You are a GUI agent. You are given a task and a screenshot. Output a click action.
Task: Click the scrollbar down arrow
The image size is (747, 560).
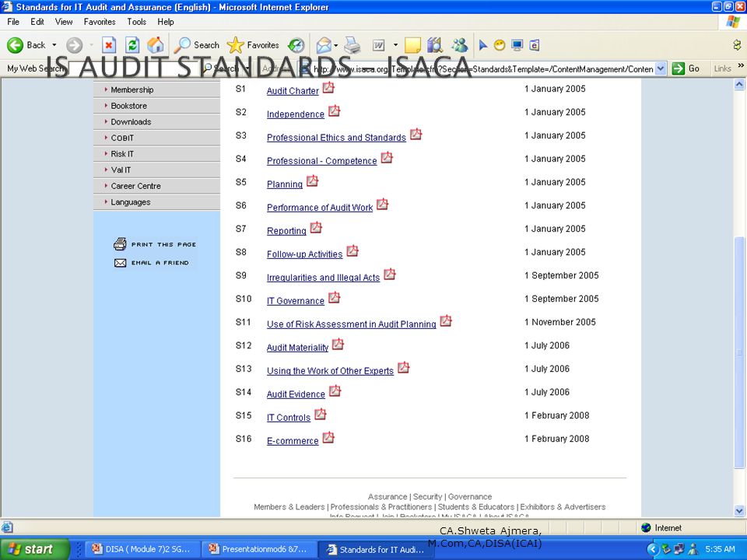[x=739, y=511]
